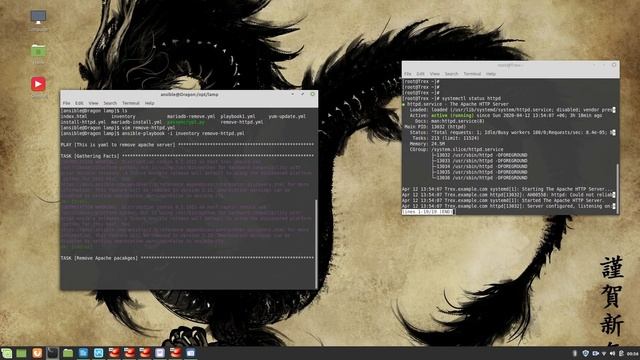Viewport: 640px width, 360px height.
Task: Open Terminal menu in ansible@Dragon terminal
Action: pos(131,103)
